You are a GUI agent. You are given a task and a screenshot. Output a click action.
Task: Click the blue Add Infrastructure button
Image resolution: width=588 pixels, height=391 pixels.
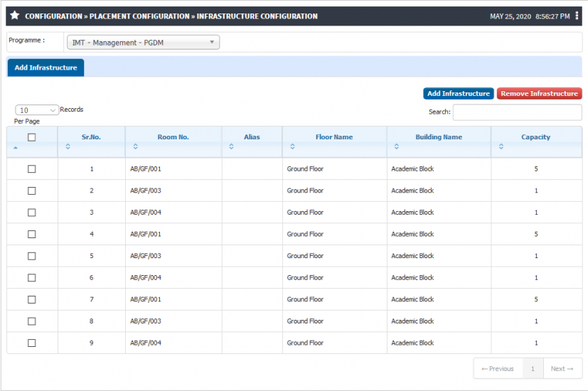[x=459, y=93]
